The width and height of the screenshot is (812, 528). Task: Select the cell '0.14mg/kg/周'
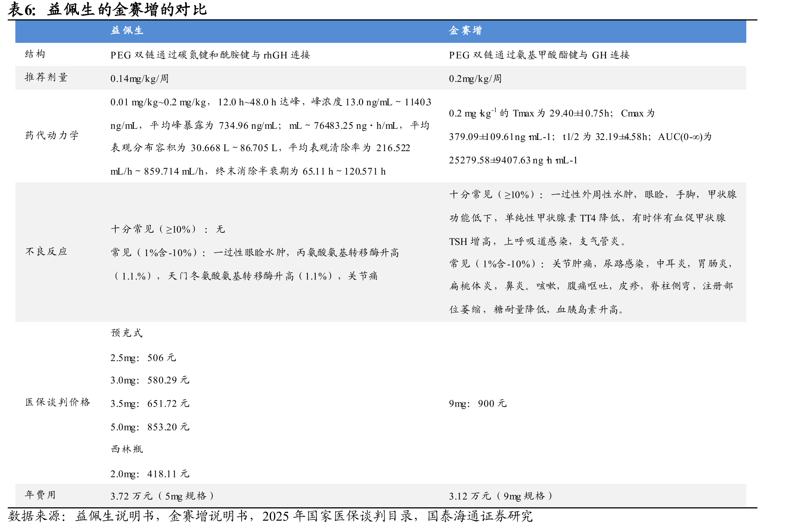pos(140,79)
